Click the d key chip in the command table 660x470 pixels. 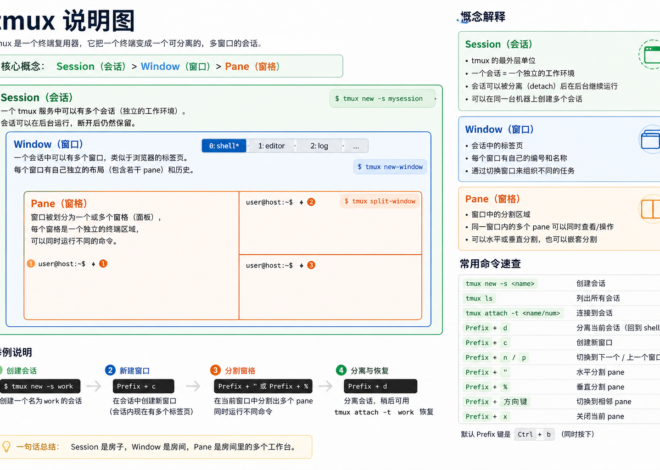505,328
